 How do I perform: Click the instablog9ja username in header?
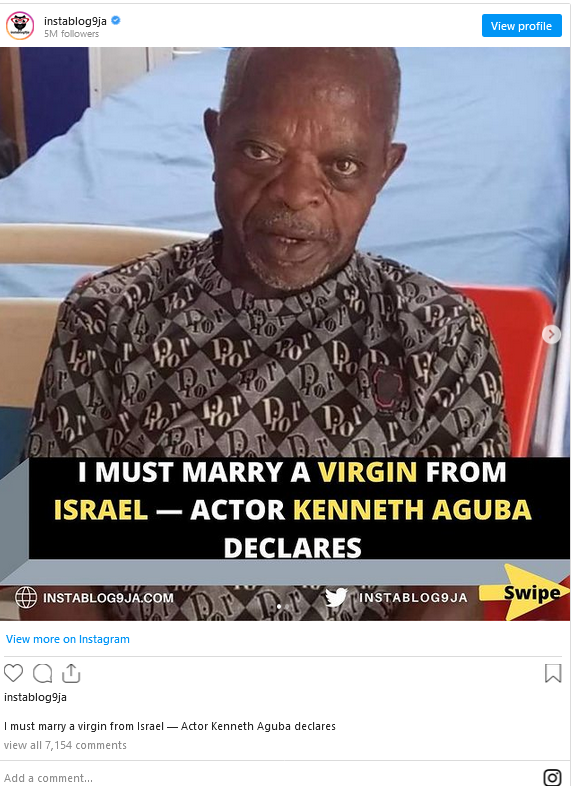pyautogui.click(x=75, y=21)
